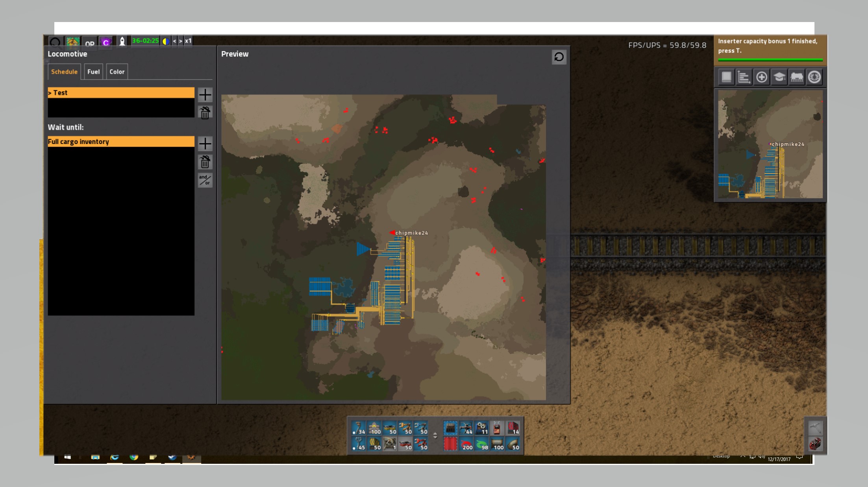Select the stone wall slot with 100

click(x=374, y=428)
